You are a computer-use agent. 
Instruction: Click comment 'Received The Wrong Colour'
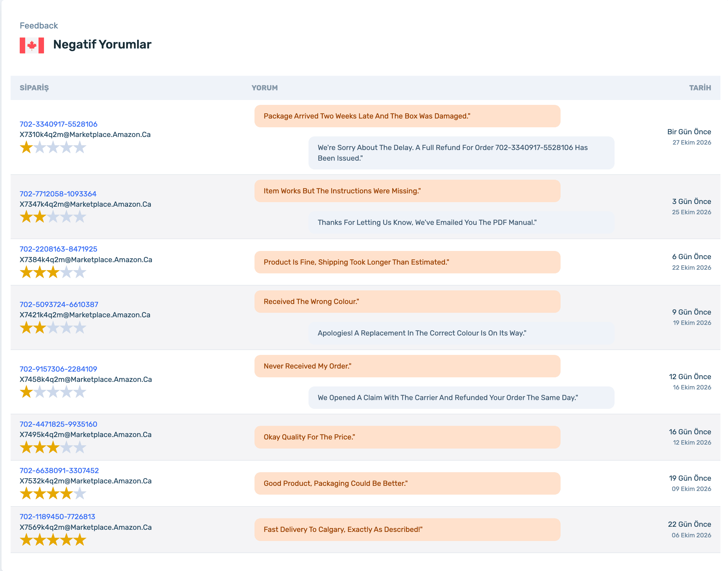407,302
